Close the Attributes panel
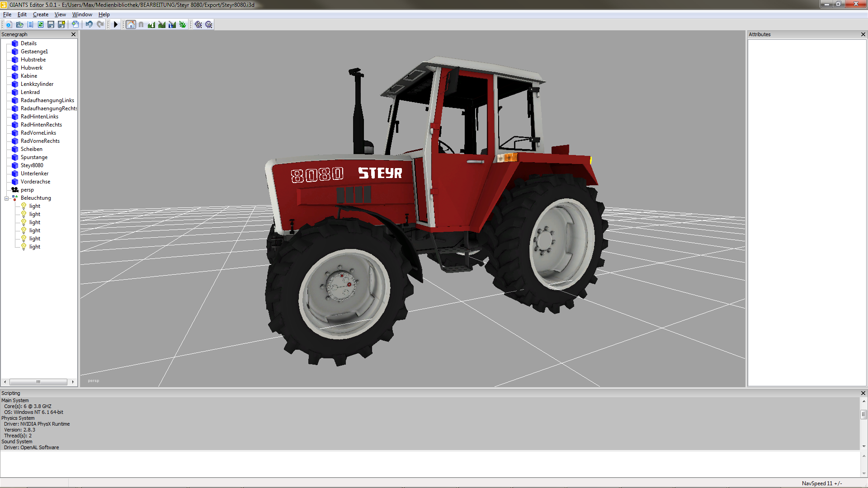Viewport: 868px width, 488px height. [x=863, y=34]
